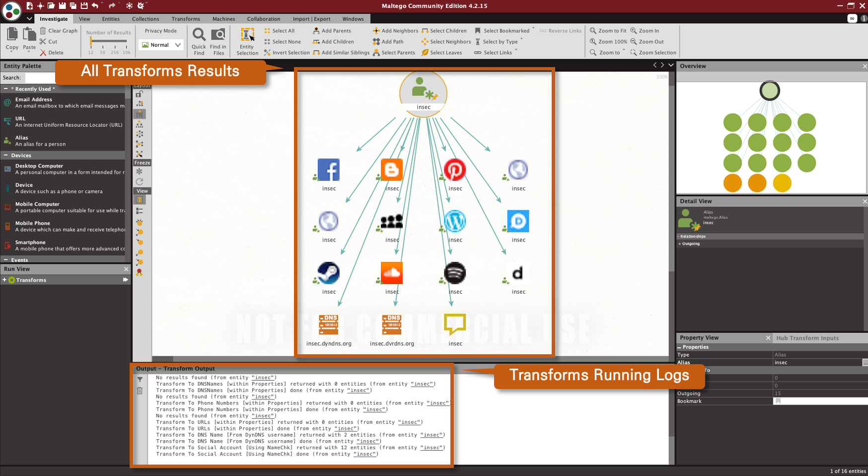The image size is (868, 476).
Task: Click the open folder icon in title bar
Action: (51, 5)
